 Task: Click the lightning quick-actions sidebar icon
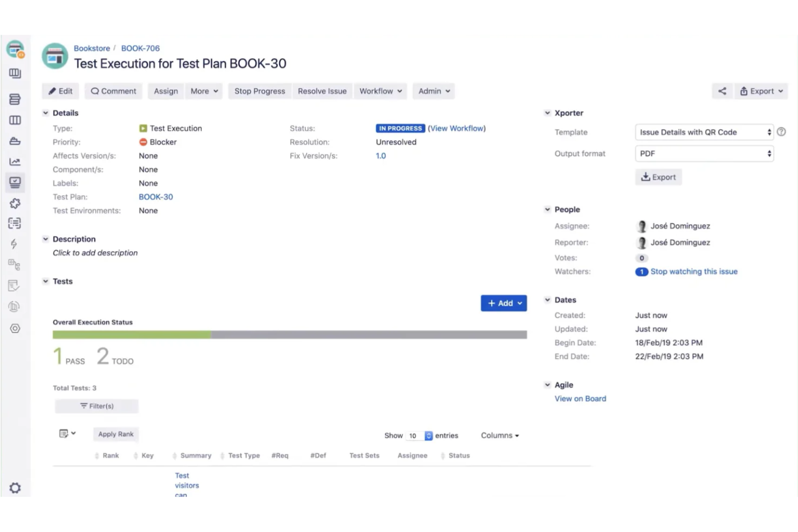(x=15, y=244)
